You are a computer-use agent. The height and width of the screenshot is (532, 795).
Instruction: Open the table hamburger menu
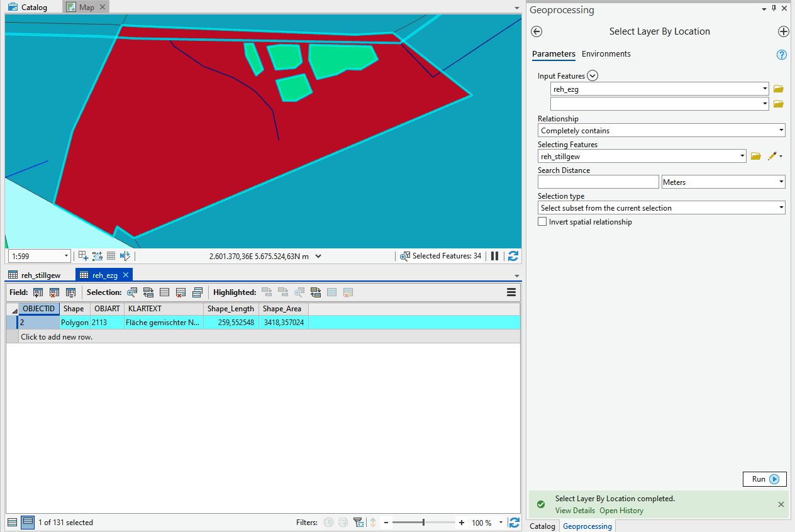pyautogui.click(x=511, y=292)
